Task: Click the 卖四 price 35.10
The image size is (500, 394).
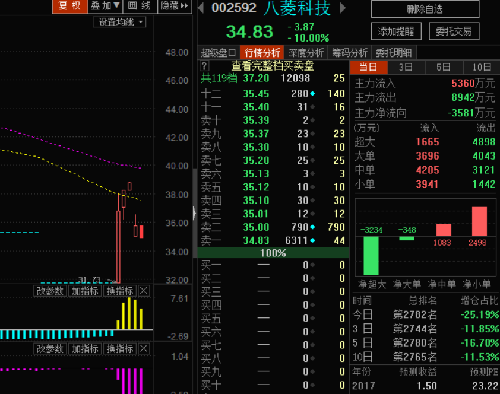Action: (256, 200)
